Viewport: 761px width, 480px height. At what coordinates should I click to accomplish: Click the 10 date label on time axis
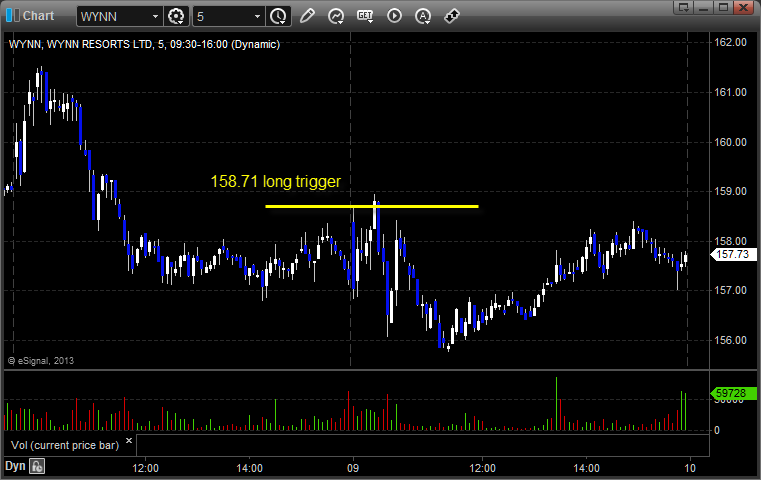point(690,468)
